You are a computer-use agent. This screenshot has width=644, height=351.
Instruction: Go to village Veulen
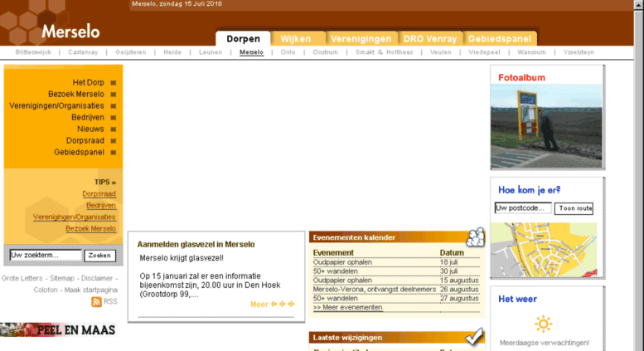(440, 52)
